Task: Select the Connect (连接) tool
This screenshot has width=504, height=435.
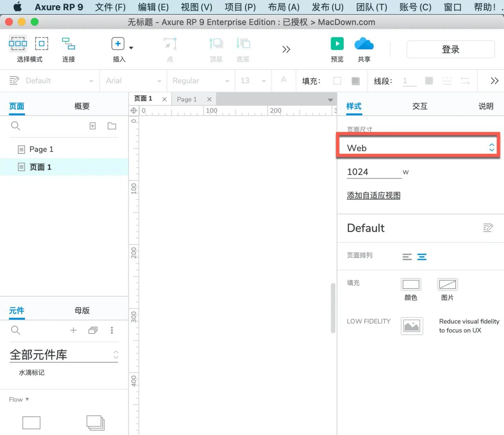Action: pyautogui.click(x=69, y=43)
